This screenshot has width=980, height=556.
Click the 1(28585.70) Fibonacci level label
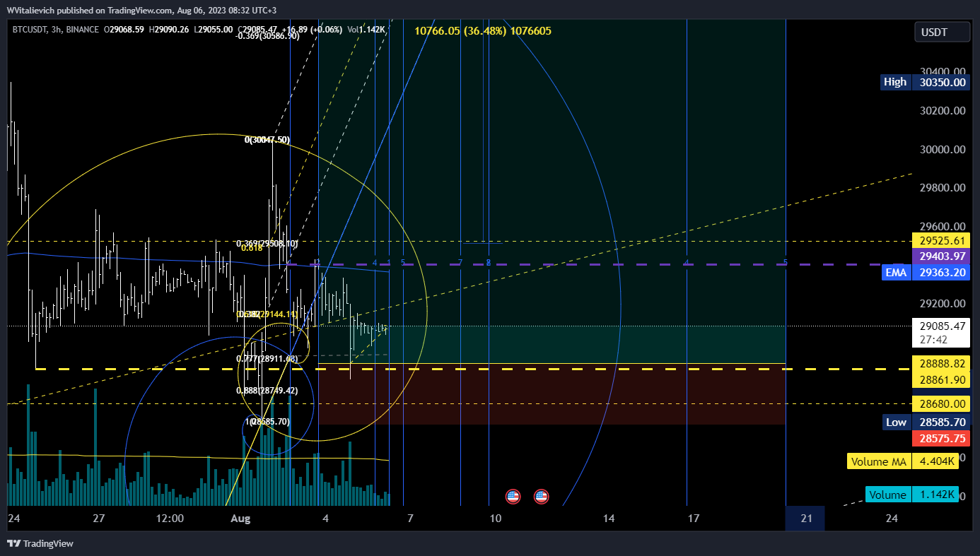267,421
